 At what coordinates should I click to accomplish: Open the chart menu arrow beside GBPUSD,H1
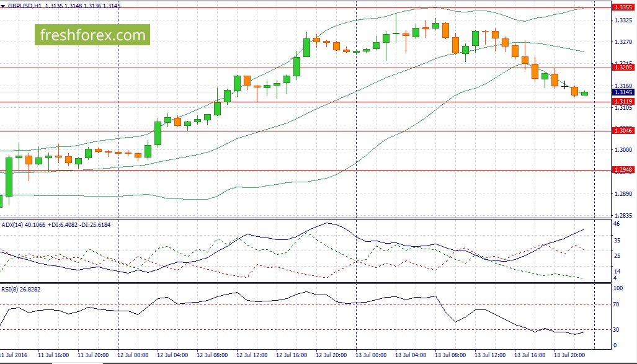(3, 6)
